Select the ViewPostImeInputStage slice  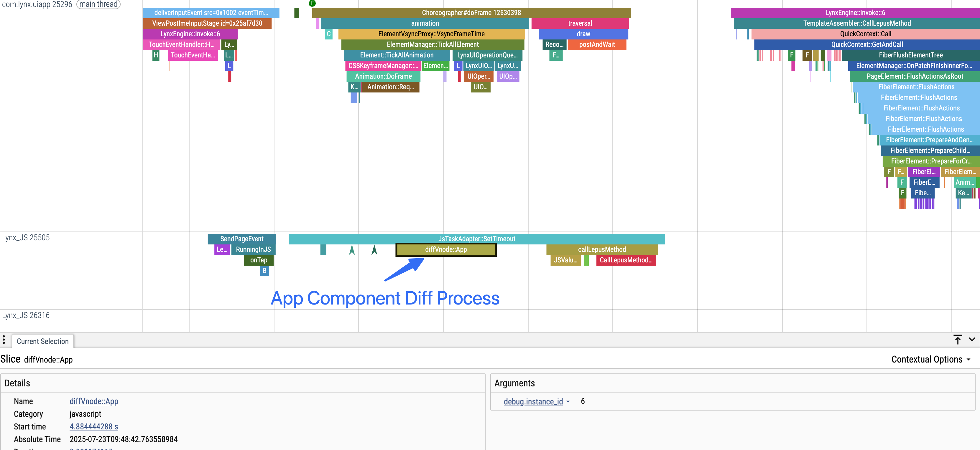point(207,24)
